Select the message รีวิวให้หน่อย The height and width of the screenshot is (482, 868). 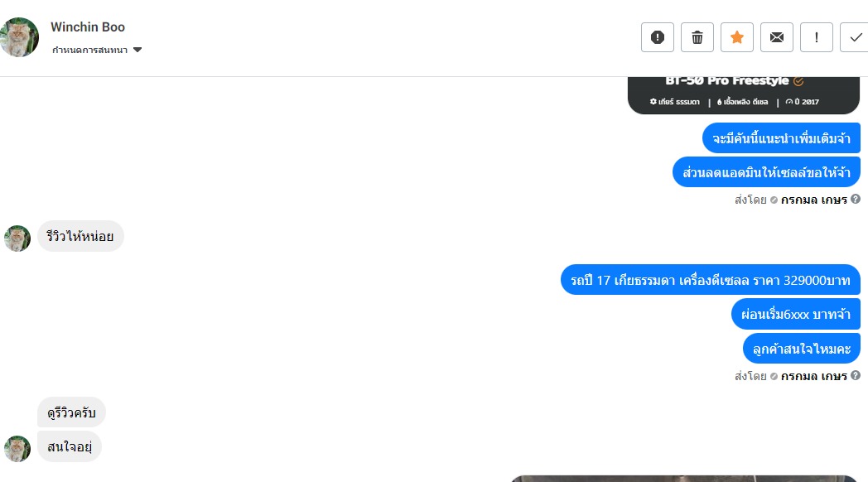[80, 236]
